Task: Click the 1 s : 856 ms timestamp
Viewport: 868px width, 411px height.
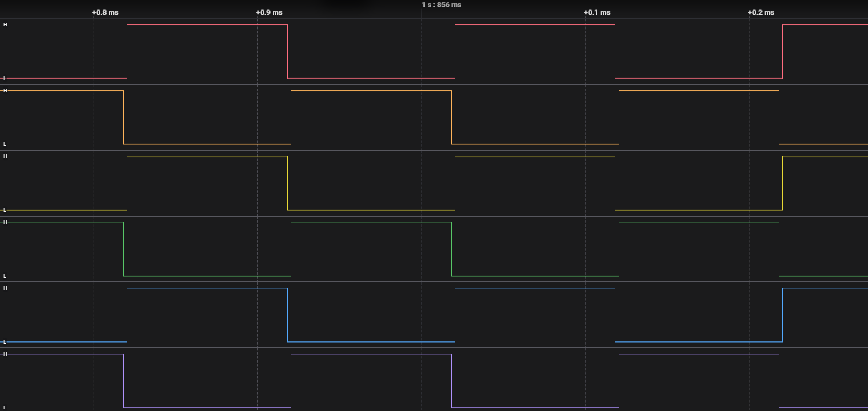Action: point(441,5)
